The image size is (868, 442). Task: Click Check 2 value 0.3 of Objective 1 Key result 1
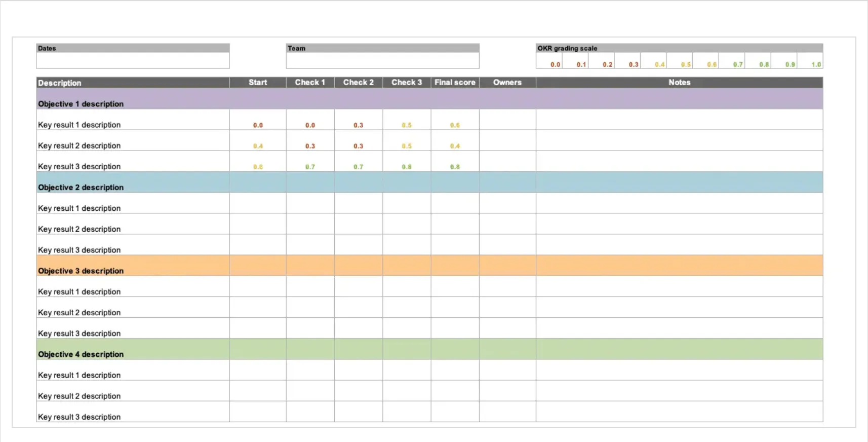(x=359, y=125)
